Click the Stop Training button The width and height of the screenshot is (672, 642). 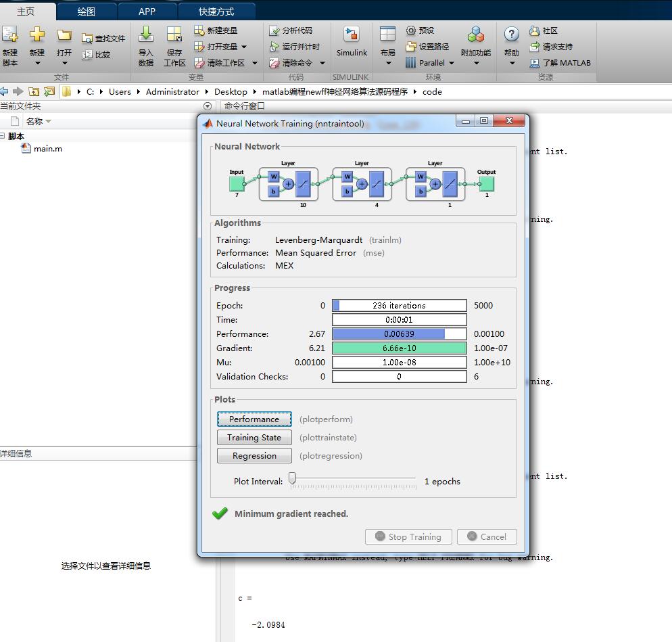tap(408, 536)
